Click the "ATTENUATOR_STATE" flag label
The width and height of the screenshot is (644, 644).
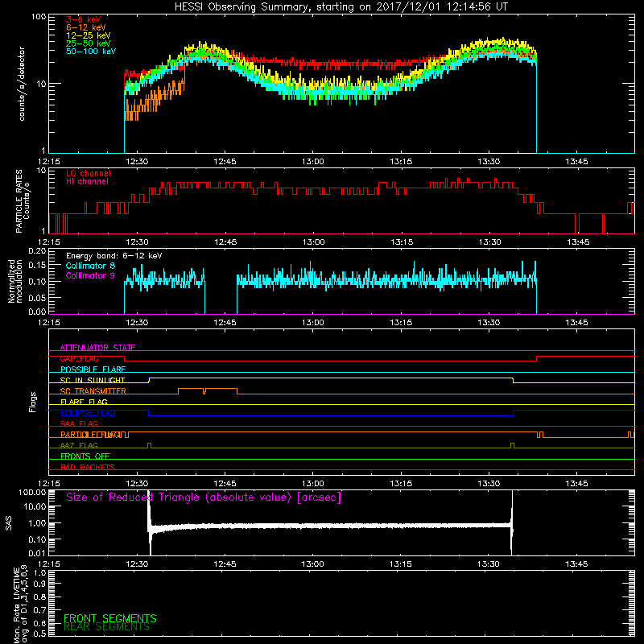(97, 348)
